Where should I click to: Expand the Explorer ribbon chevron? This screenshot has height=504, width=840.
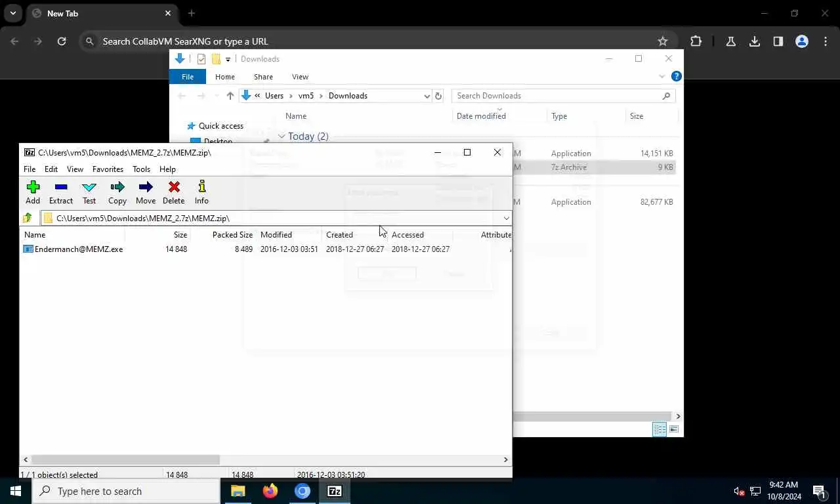click(x=662, y=76)
